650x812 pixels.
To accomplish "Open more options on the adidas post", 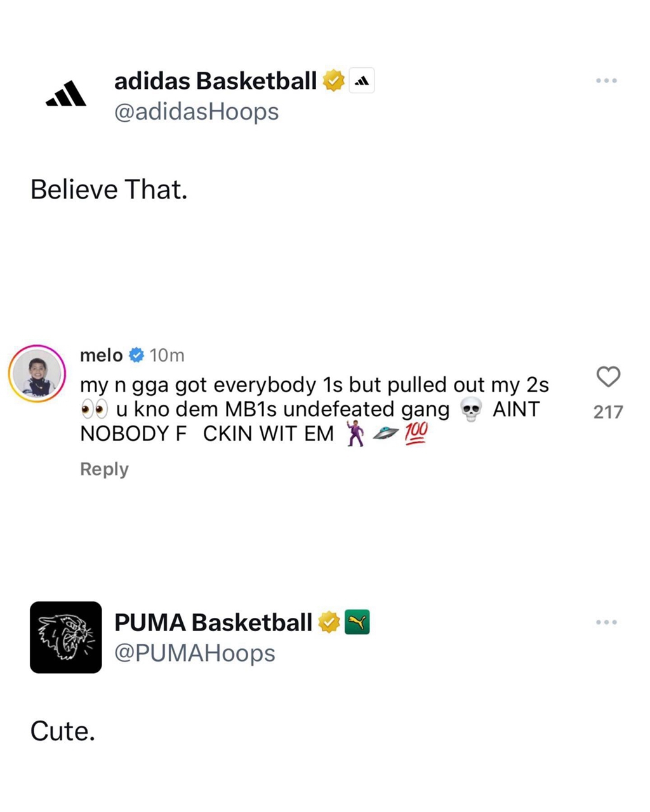I will [x=606, y=81].
